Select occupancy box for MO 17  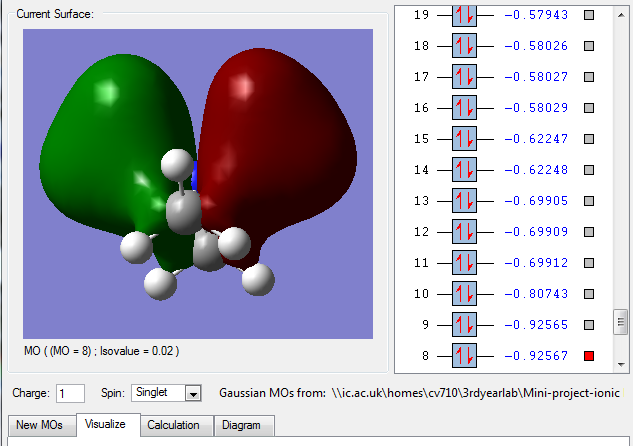click(x=464, y=77)
